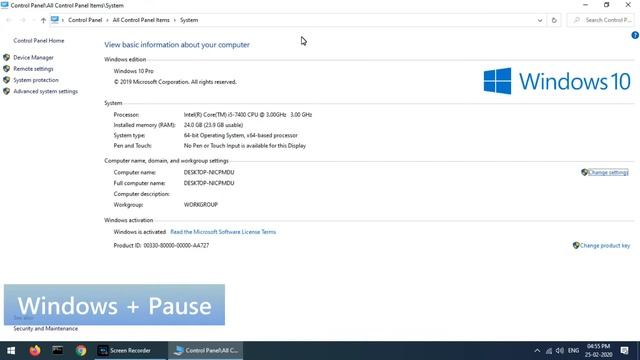Read the Microsoft Software License Terms
Image resolution: width=640 pixels, height=360 pixels.
click(x=223, y=232)
